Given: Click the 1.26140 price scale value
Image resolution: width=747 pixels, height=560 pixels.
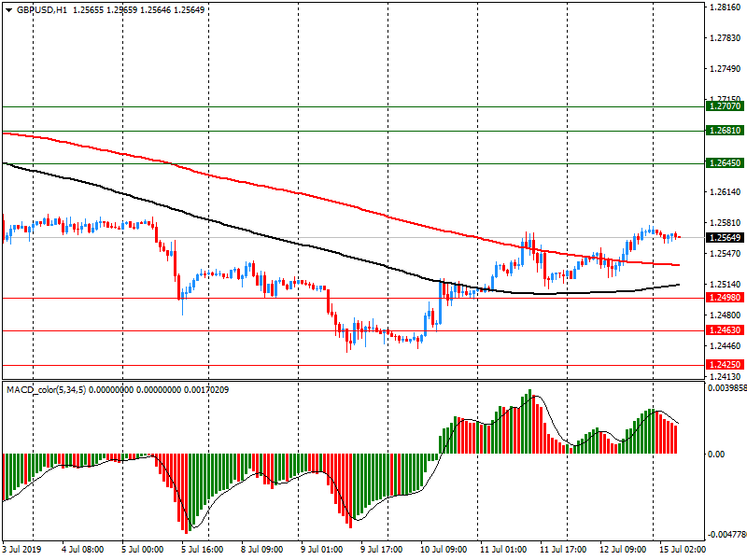Looking at the screenshot, I should tap(726, 192).
